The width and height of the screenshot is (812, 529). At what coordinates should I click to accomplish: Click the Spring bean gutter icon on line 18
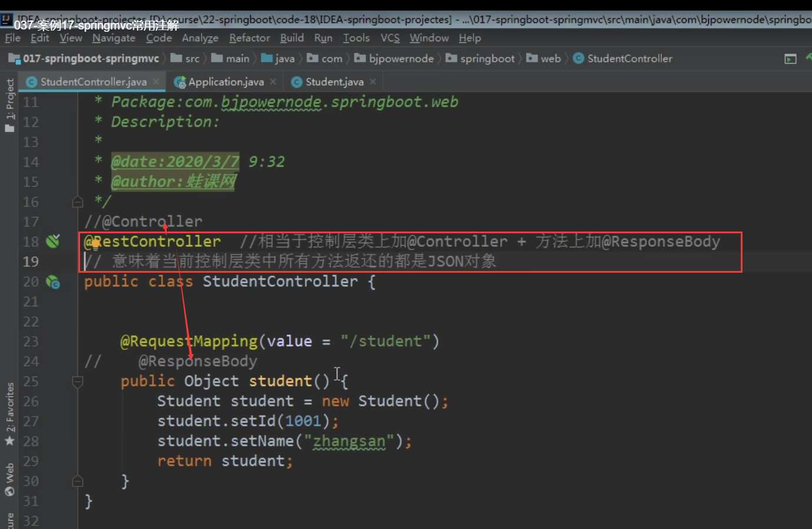53,240
